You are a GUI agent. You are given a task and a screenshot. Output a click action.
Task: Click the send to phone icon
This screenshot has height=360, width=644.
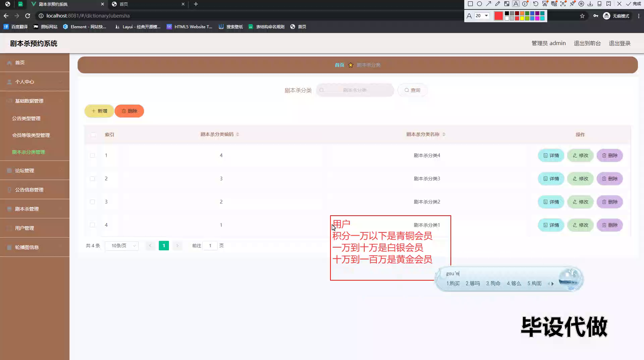599,4
